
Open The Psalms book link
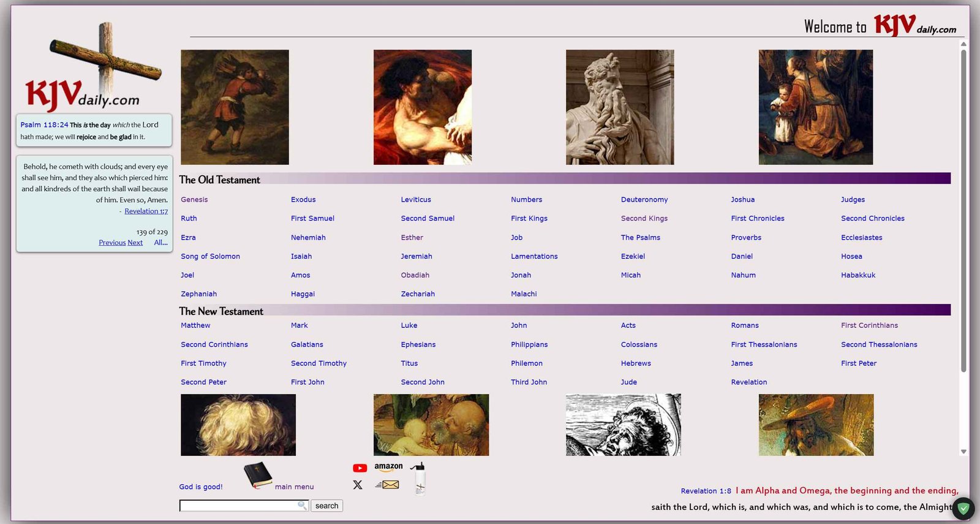[x=641, y=238]
